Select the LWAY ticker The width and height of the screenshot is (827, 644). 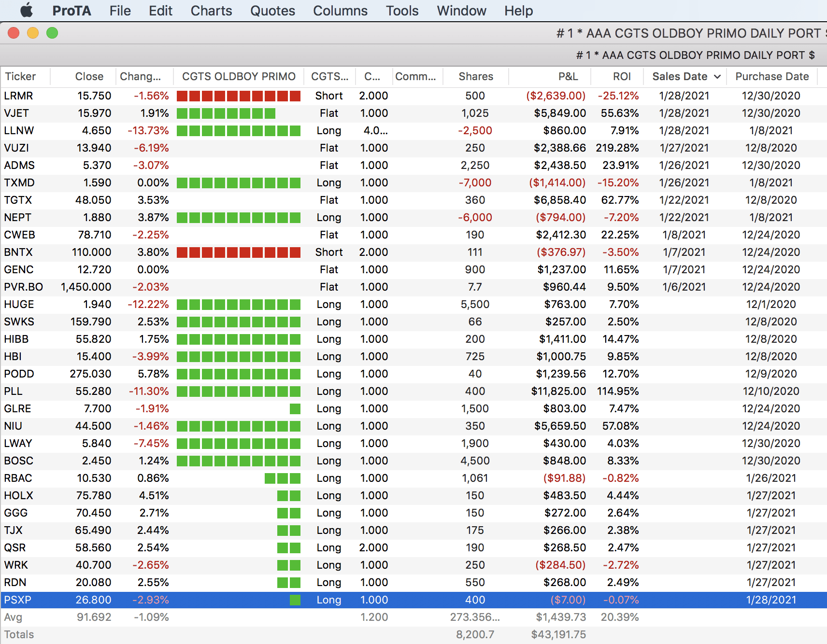click(18, 443)
